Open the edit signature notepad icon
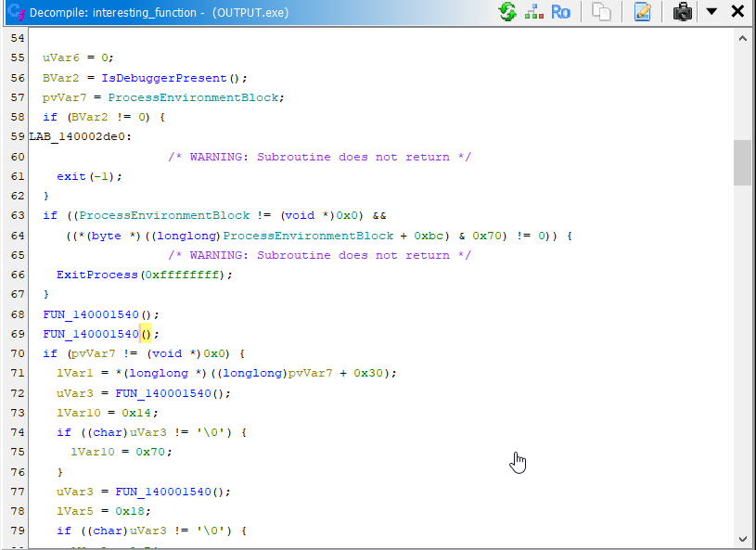This screenshot has width=756, height=550. tap(642, 12)
